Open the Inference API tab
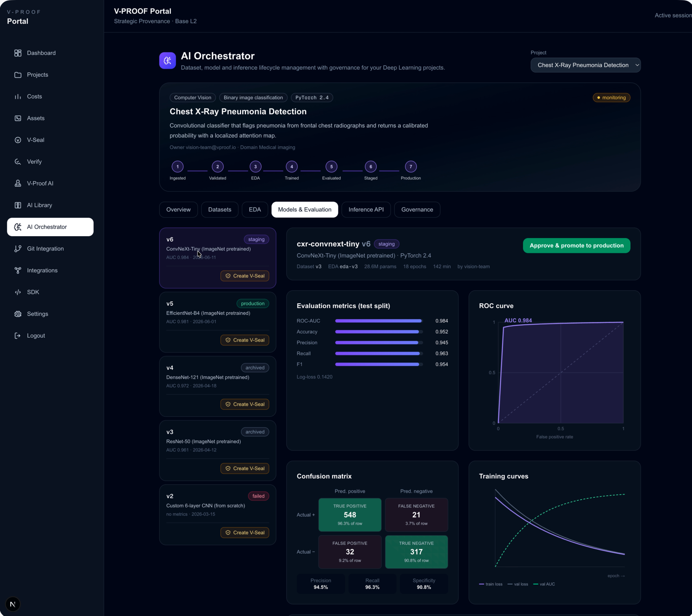This screenshot has height=616, width=692. tap(366, 210)
